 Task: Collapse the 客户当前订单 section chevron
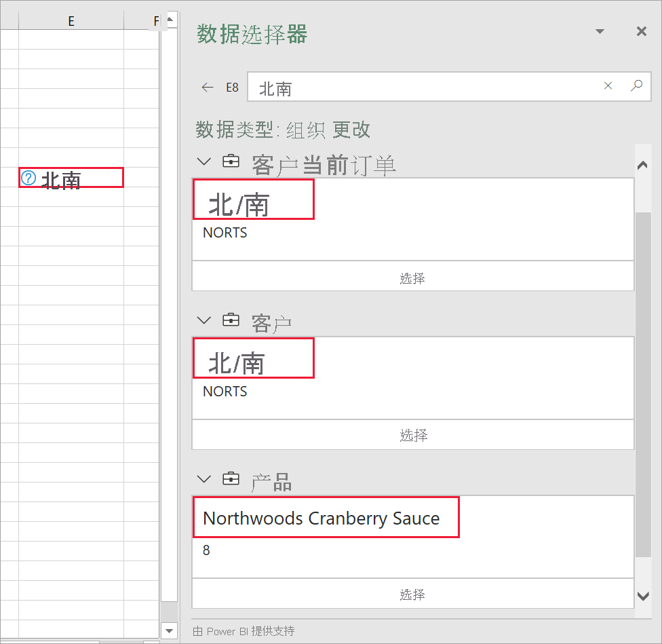[203, 162]
